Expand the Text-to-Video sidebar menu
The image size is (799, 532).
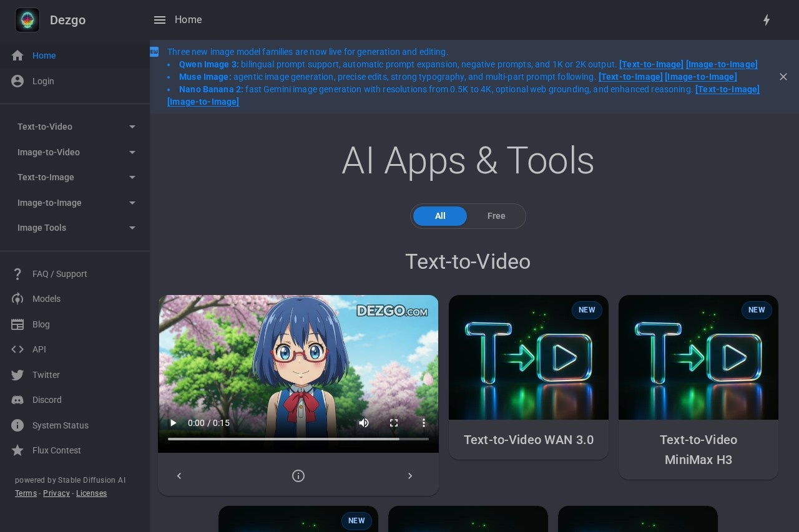(75, 127)
